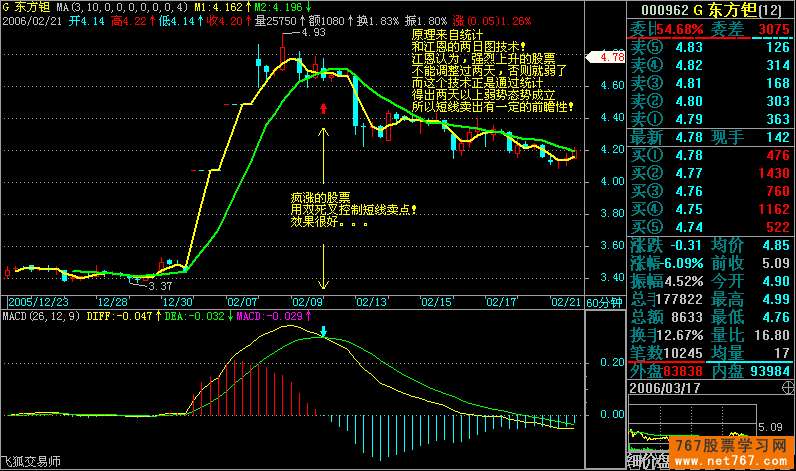Click the 今开 value 4.90
The image size is (796, 471).
point(776,281)
